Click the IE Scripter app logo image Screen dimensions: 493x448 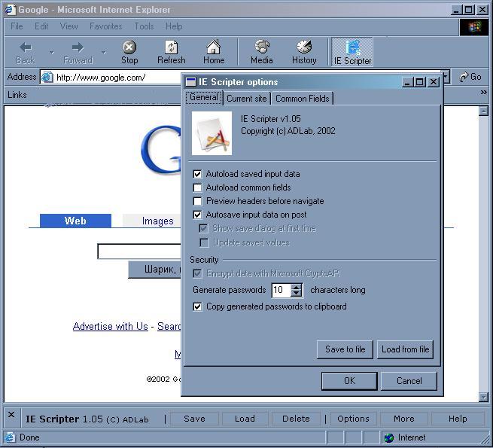point(212,133)
